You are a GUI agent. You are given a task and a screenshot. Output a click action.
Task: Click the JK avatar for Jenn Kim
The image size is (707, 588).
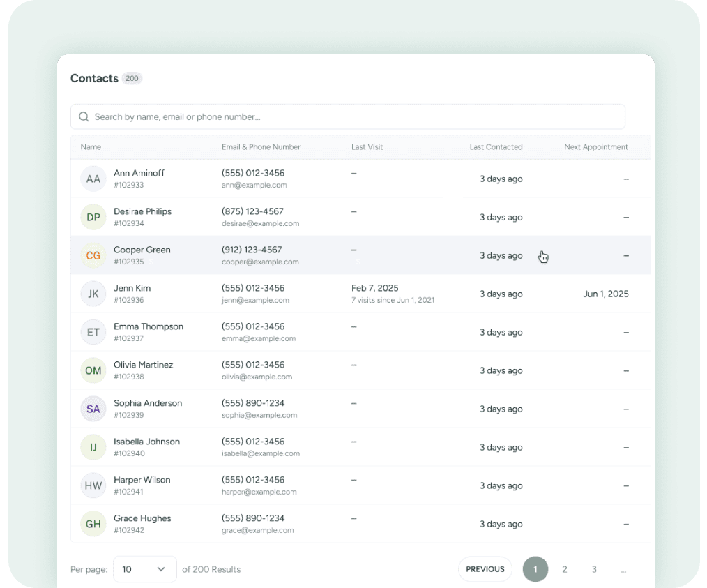tap(93, 294)
